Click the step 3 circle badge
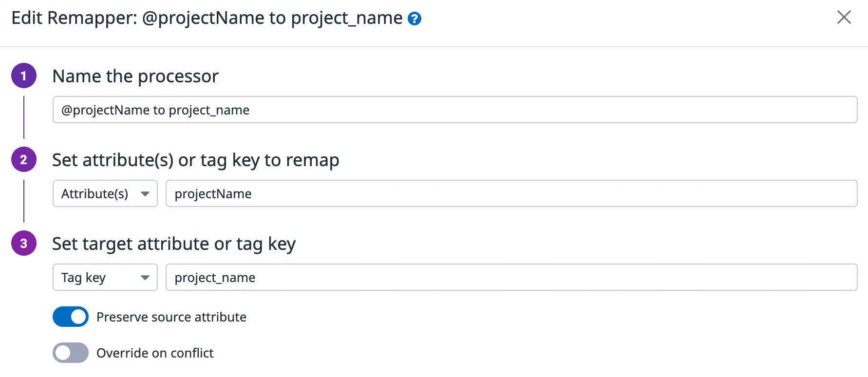Screen dimensions: 868x377 point(24,243)
